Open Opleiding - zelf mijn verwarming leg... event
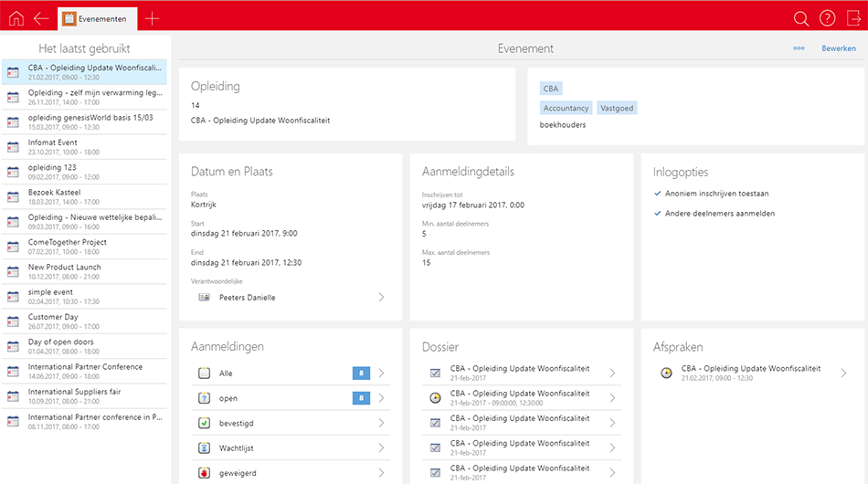 [84, 97]
